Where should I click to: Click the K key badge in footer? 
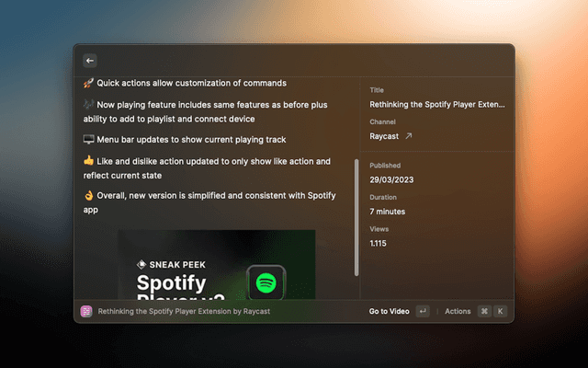point(501,312)
